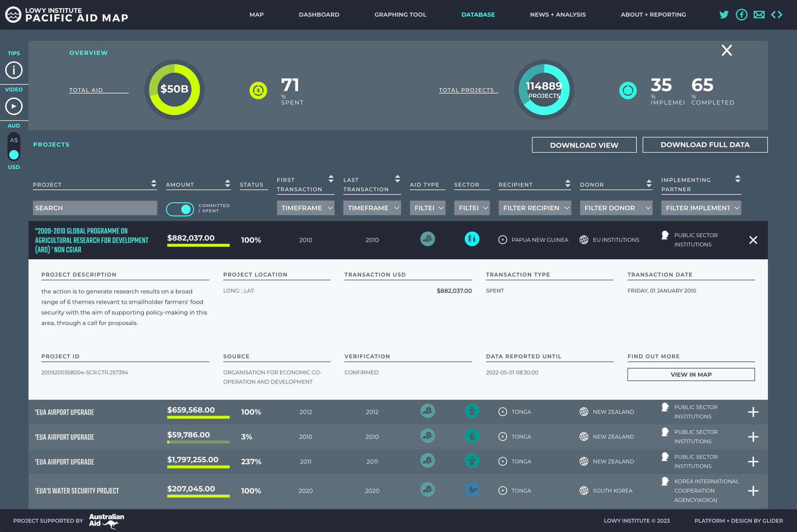The image size is (797, 532).
Task: Open the Filter Donor dropdown
Action: pyautogui.click(x=616, y=208)
